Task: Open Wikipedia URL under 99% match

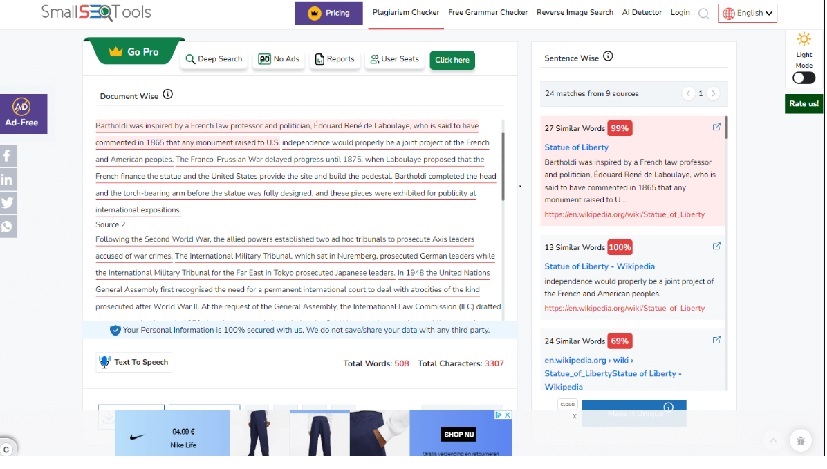Action: tap(624, 214)
